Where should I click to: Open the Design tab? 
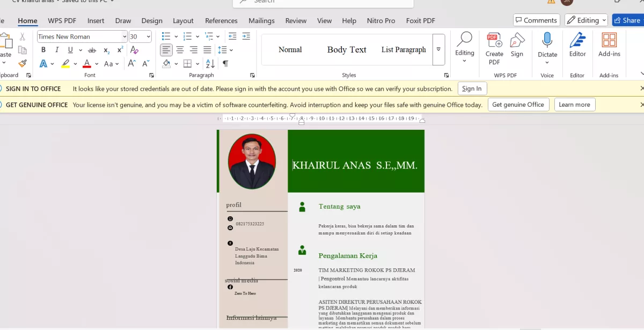click(x=152, y=20)
